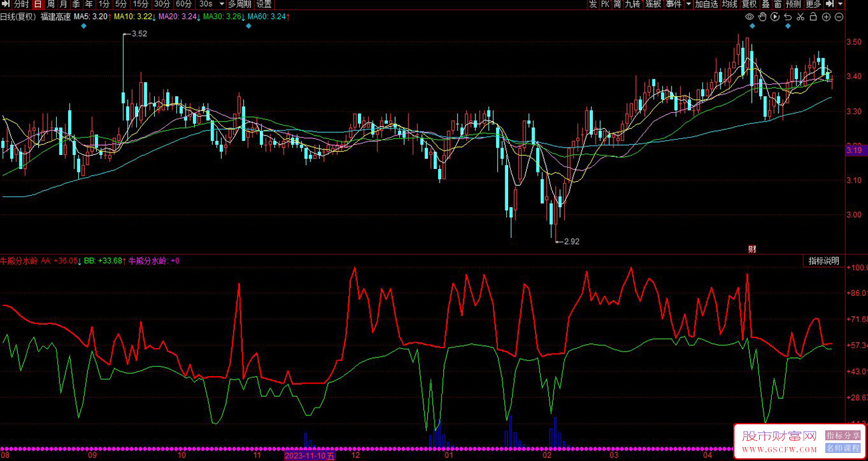This screenshot has width=868, height=461.
Task: Click the 3.52 high price label
Action: 140,33
